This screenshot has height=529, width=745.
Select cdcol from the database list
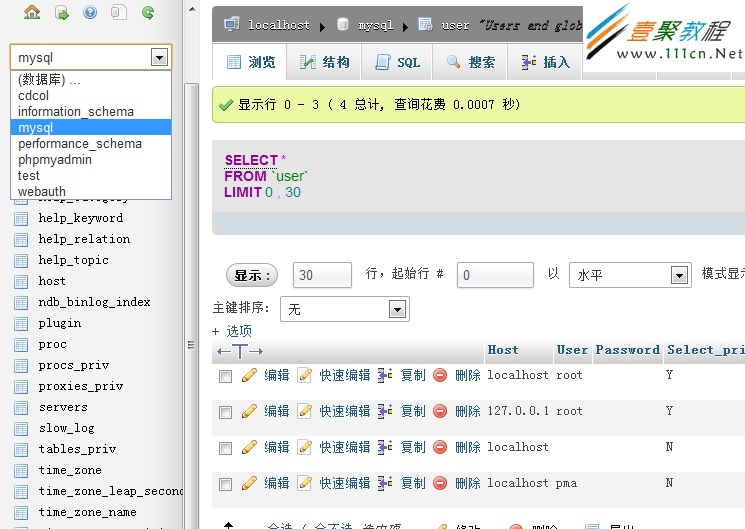point(91,96)
